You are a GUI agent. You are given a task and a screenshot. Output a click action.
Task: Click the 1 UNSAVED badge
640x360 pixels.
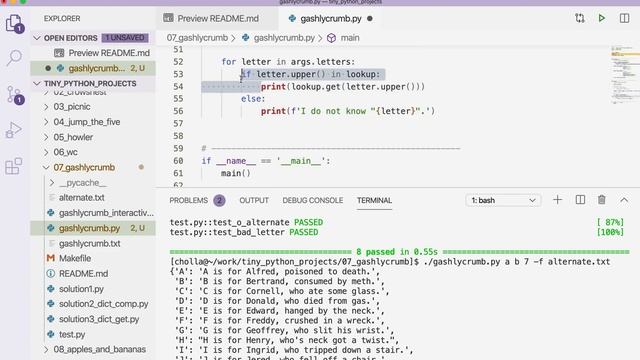click(125, 38)
